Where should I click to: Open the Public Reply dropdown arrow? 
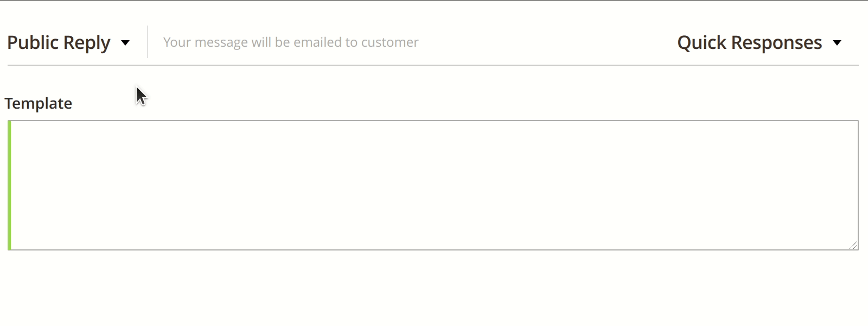[126, 42]
